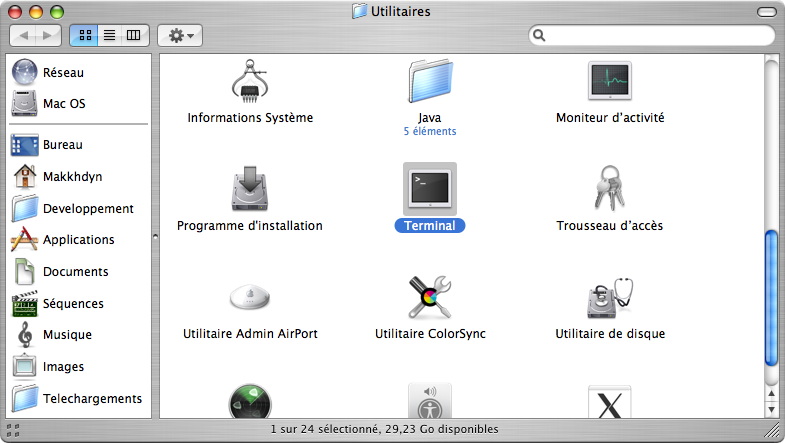The width and height of the screenshot is (785, 443).
Task: Select the Trousseau d'accès keys icon
Action: click(x=610, y=188)
